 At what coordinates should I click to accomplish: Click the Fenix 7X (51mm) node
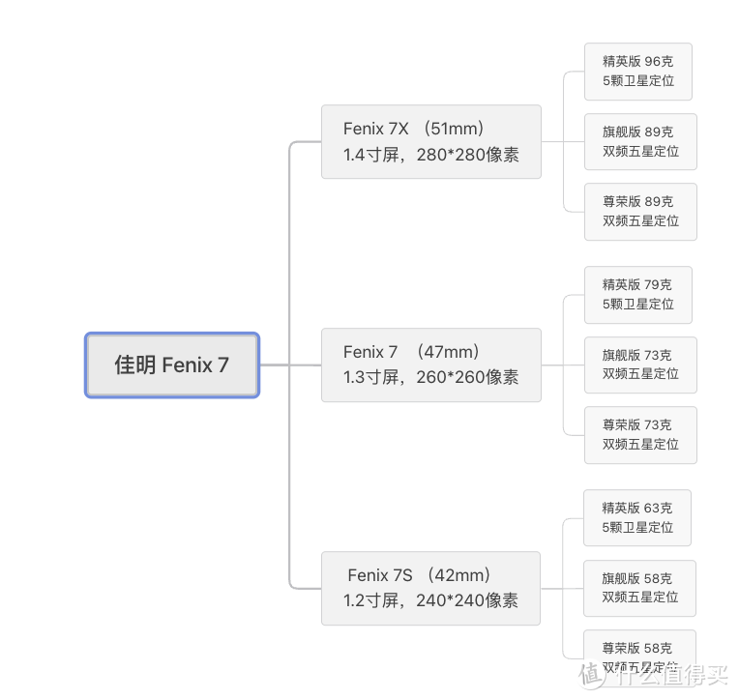tap(431, 142)
